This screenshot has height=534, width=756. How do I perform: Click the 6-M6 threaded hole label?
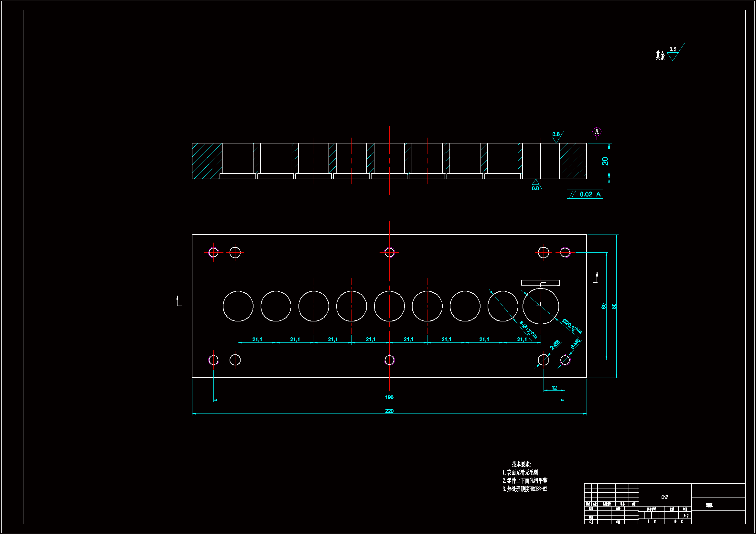coord(575,344)
